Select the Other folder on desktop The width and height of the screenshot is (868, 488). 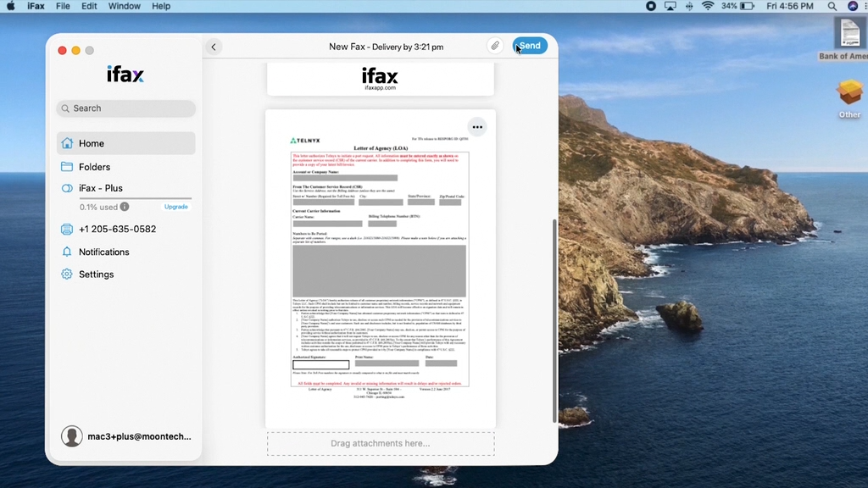click(x=849, y=98)
